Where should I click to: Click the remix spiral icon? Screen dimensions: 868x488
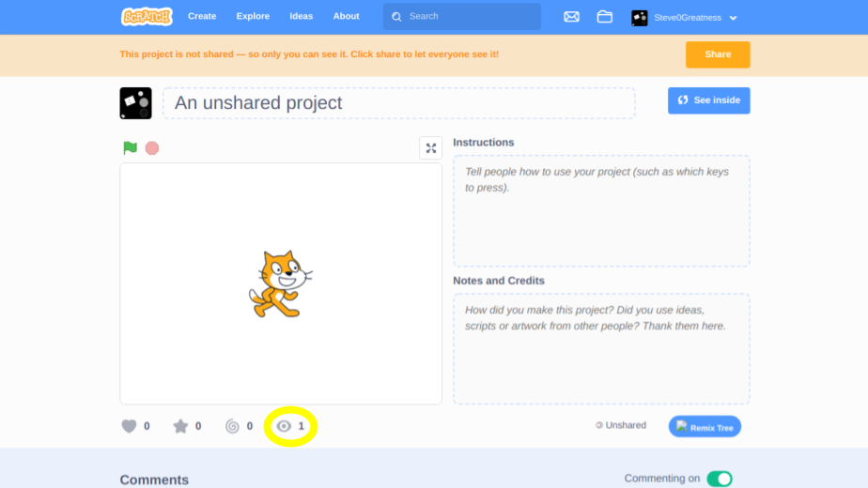pyautogui.click(x=232, y=426)
